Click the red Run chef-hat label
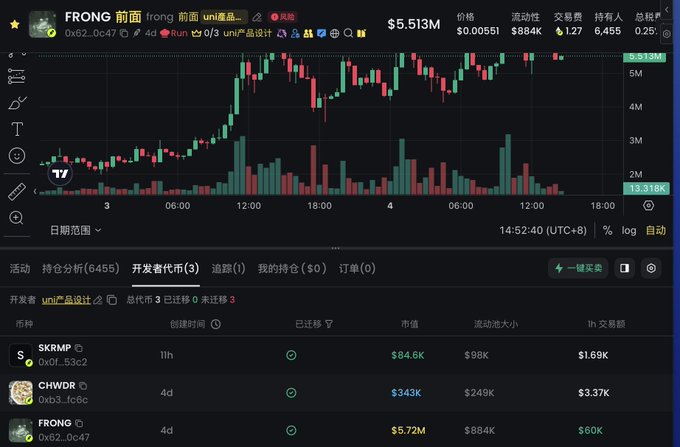Screen dimensions: 680x447 (173, 33)
